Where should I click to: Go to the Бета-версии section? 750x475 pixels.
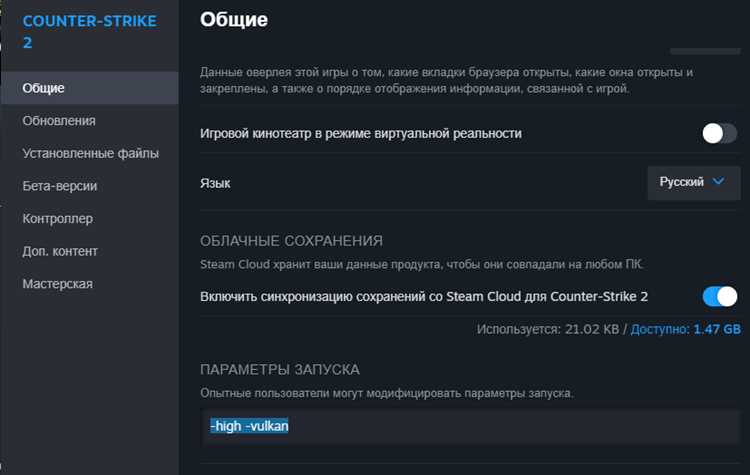click(90, 186)
